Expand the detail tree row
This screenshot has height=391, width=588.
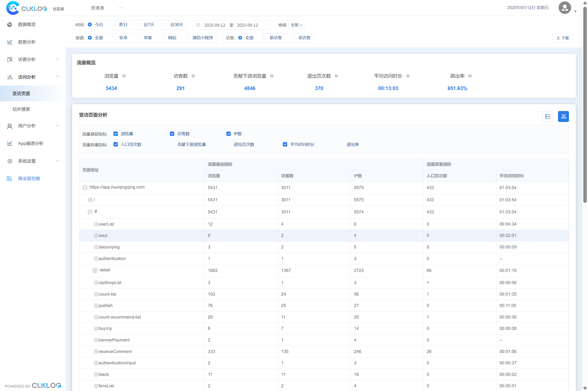[95, 270]
